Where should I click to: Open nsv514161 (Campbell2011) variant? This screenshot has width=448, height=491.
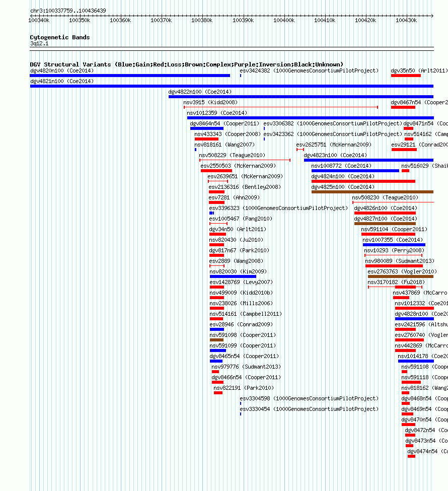click(246, 314)
